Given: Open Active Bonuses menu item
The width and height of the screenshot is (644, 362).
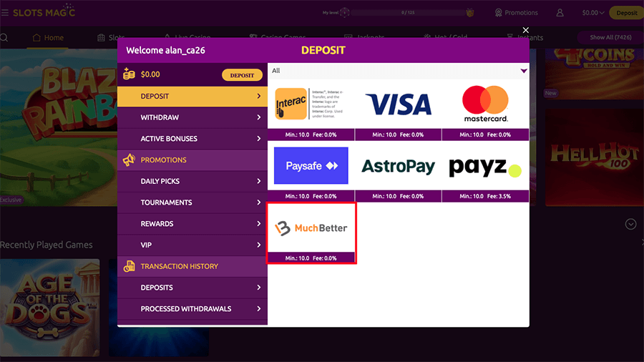Looking at the screenshot, I should [x=192, y=139].
